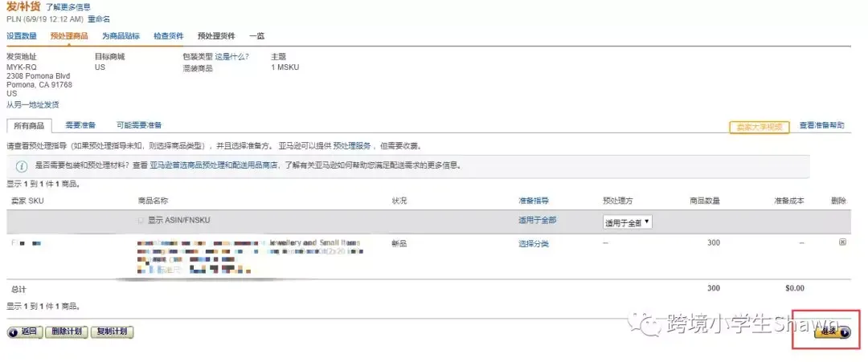This screenshot has height=362, width=868.
Task: Switch to the 设置数量 step tab
Action: coord(22,36)
